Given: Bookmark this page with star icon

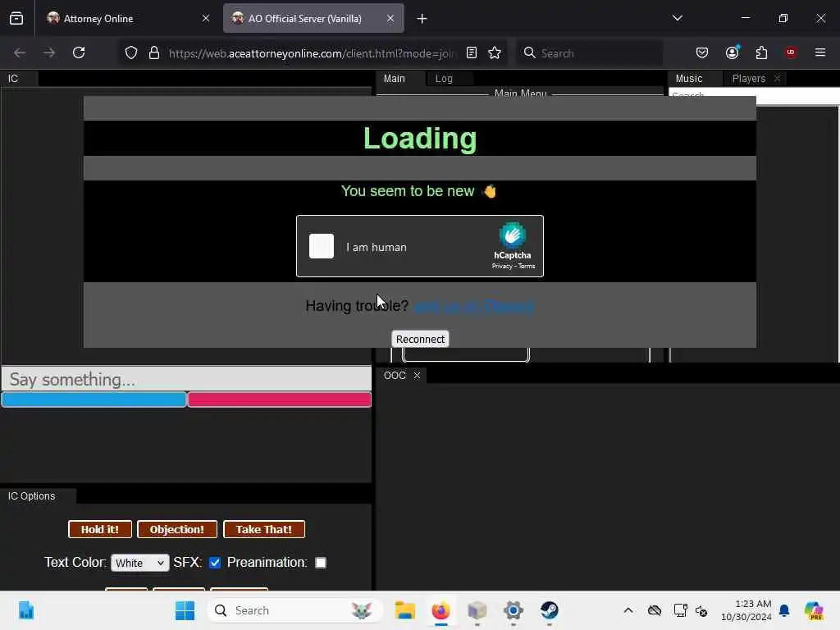Looking at the screenshot, I should (495, 52).
